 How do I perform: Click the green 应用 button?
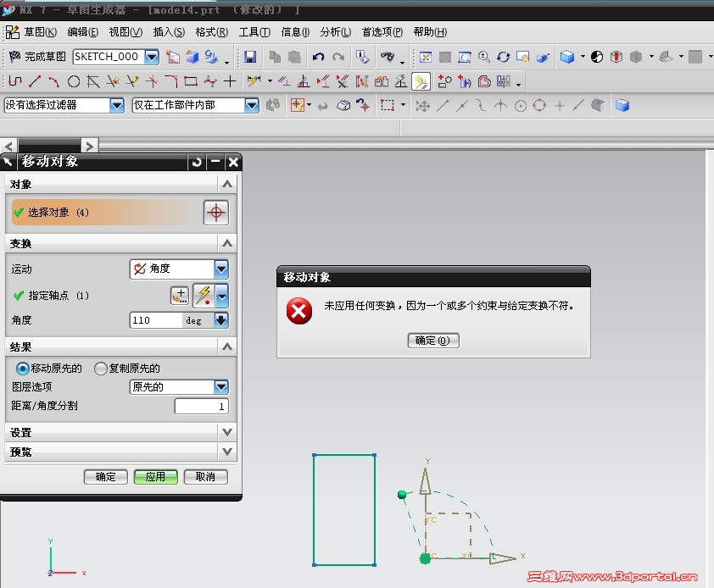click(156, 477)
